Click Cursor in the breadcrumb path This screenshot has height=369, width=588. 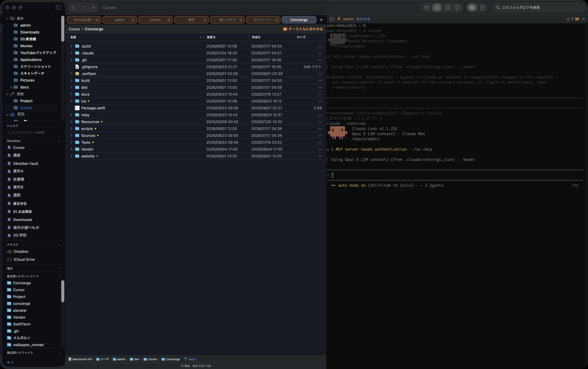click(74, 29)
